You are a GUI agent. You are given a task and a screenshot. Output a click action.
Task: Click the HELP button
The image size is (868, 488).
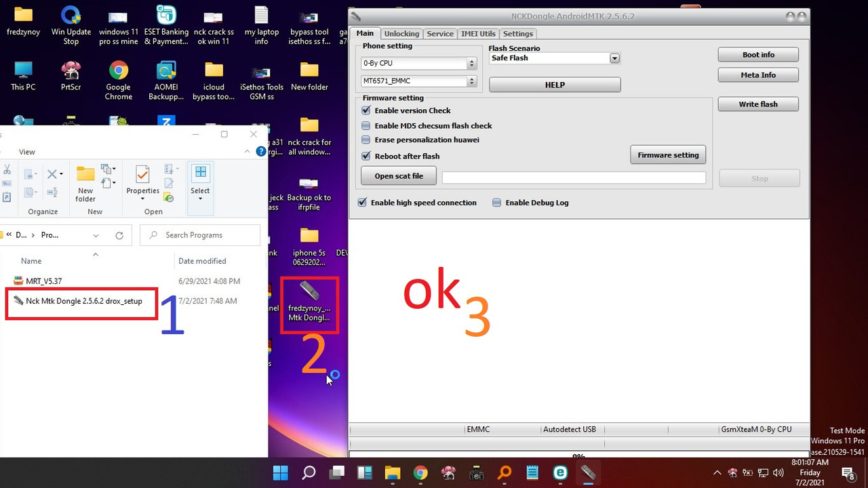[x=555, y=85]
